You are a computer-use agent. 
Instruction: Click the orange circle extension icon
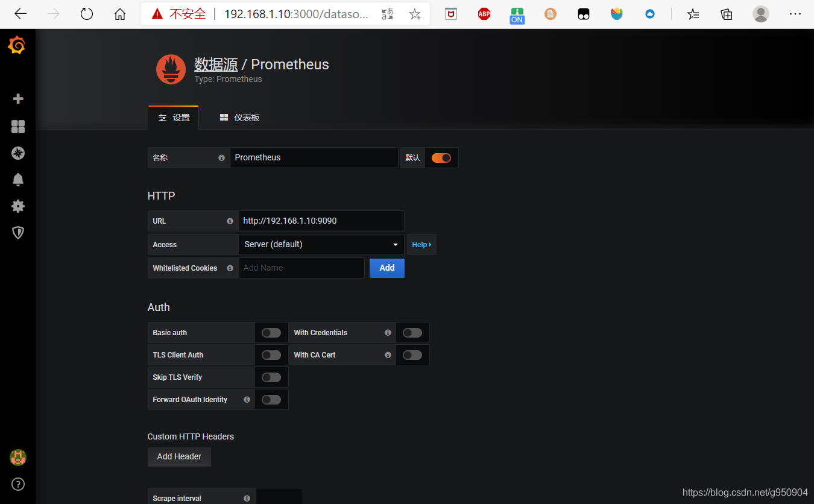pyautogui.click(x=551, y=14)
